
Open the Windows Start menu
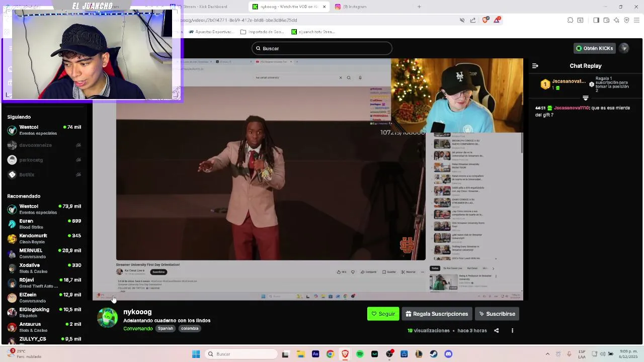(x=196, y=354)
